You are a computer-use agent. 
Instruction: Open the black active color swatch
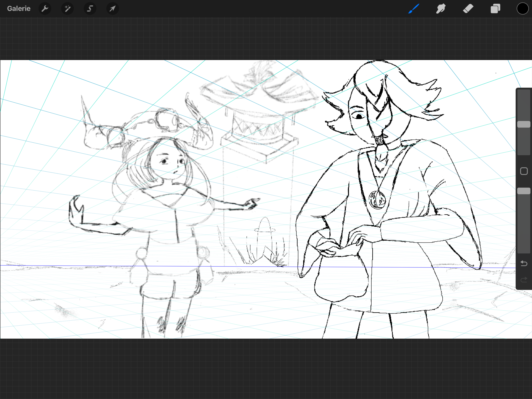click(522, 9)
